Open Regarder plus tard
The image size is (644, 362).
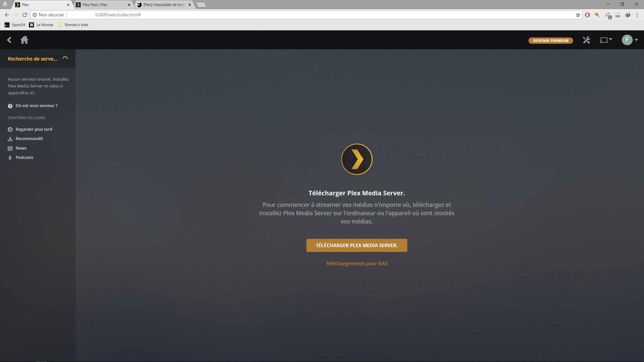[x=34, y=129]
